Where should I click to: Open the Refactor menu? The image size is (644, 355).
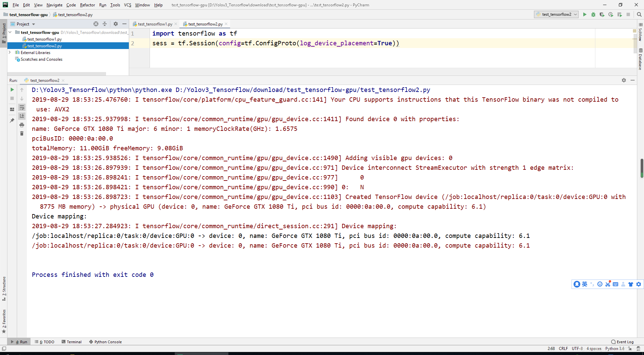coord(88,5)
